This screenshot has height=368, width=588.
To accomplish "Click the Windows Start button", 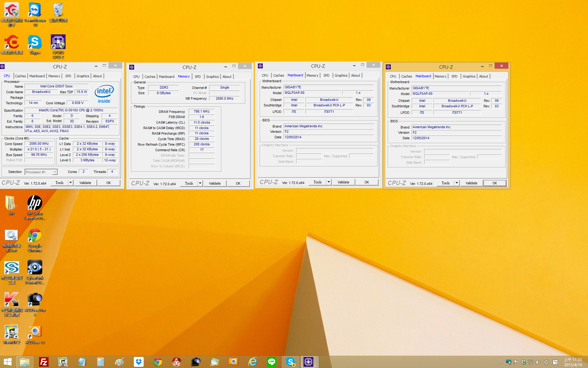I will tap(8, 362).
